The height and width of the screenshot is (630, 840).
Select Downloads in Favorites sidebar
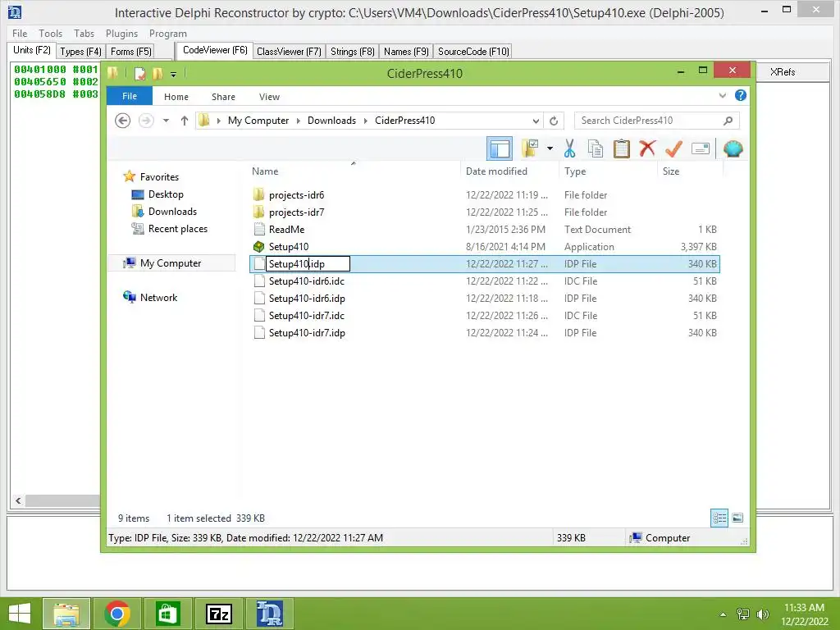click(172, 212)
